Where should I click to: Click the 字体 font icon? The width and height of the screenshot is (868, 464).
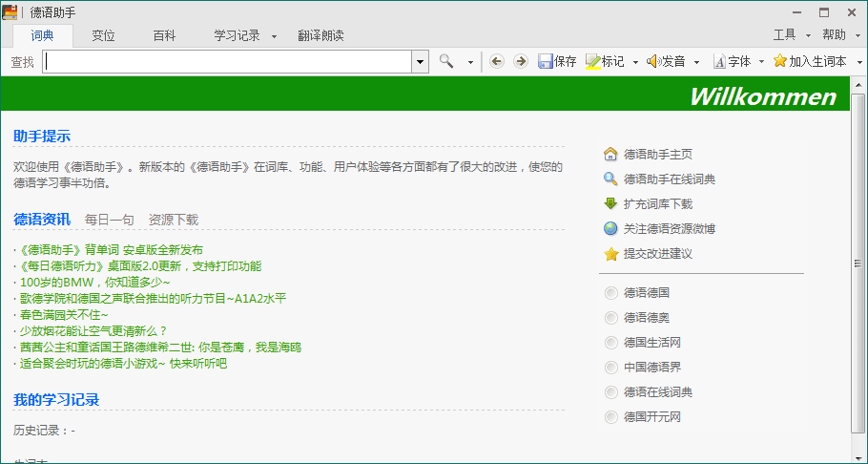(x=719, y=61)
